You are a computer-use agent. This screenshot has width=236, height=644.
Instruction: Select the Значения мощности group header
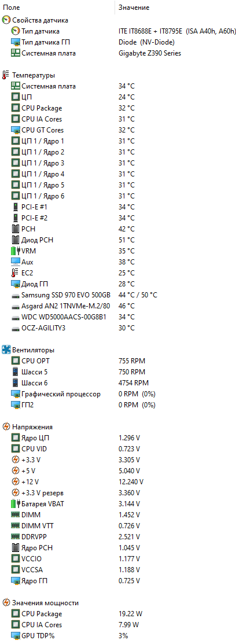point(118,602)
